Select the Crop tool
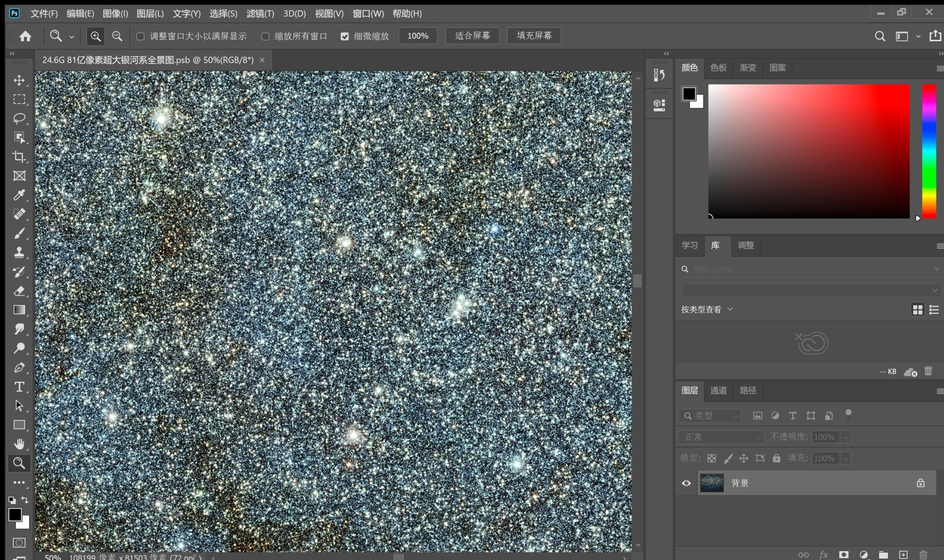This screenshot has height=560, width=944. 19,157
